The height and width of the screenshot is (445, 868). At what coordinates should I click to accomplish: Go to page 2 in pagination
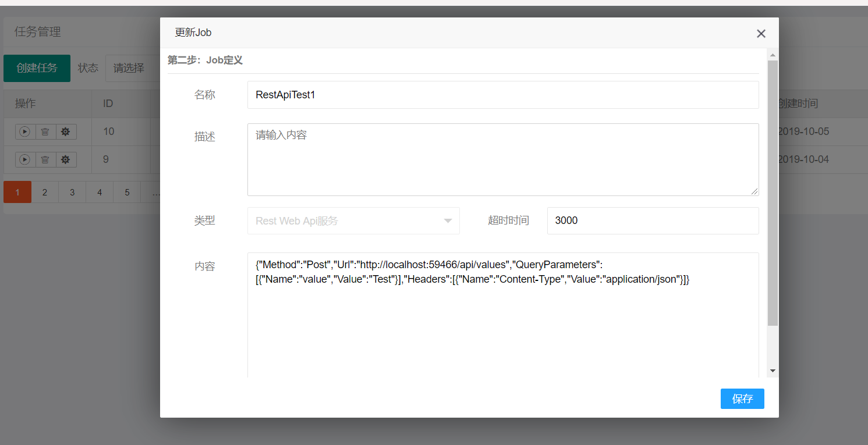45,192
